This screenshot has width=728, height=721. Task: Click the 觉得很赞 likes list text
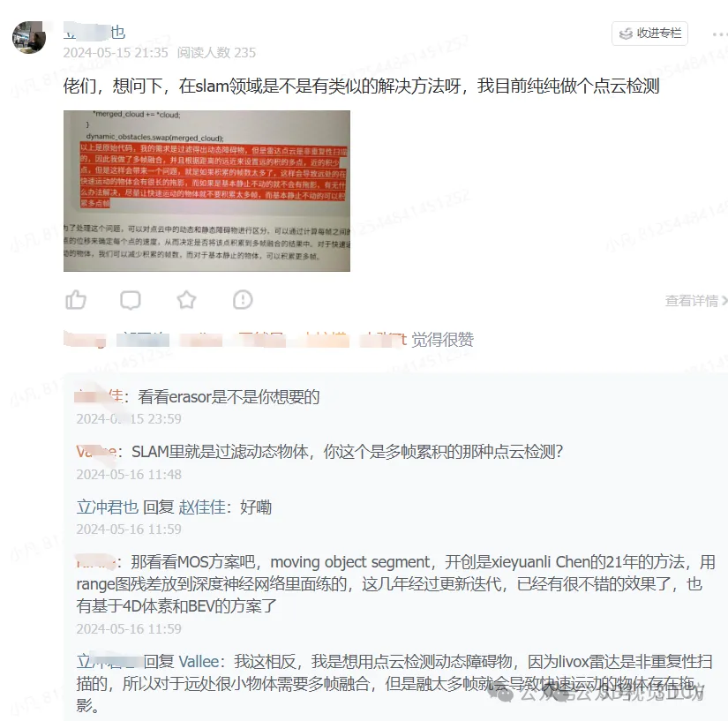[x=442, y=340]
